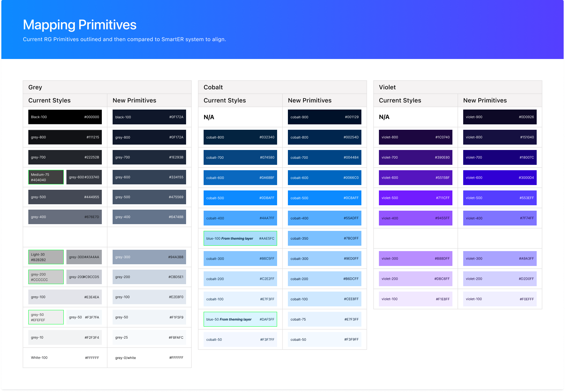
Task: Select the cobalt-75 #E7F3FF swatch
Action: [325, 319]
